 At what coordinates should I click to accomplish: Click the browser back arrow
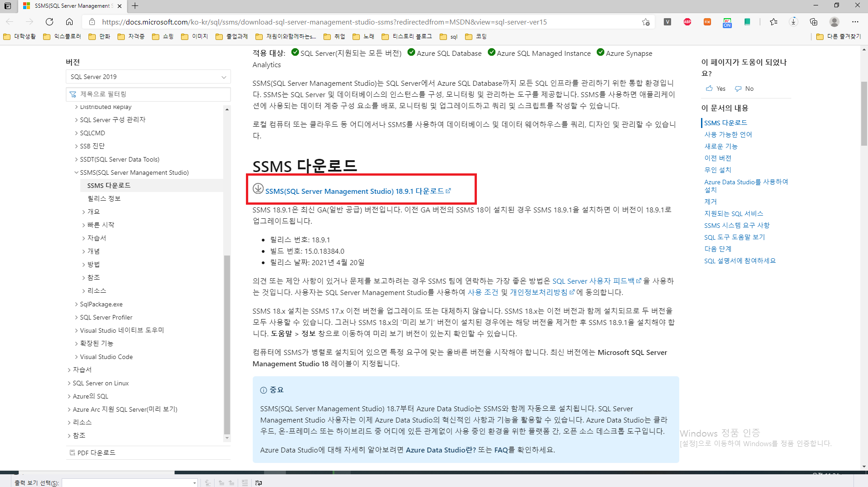(10, 22)
